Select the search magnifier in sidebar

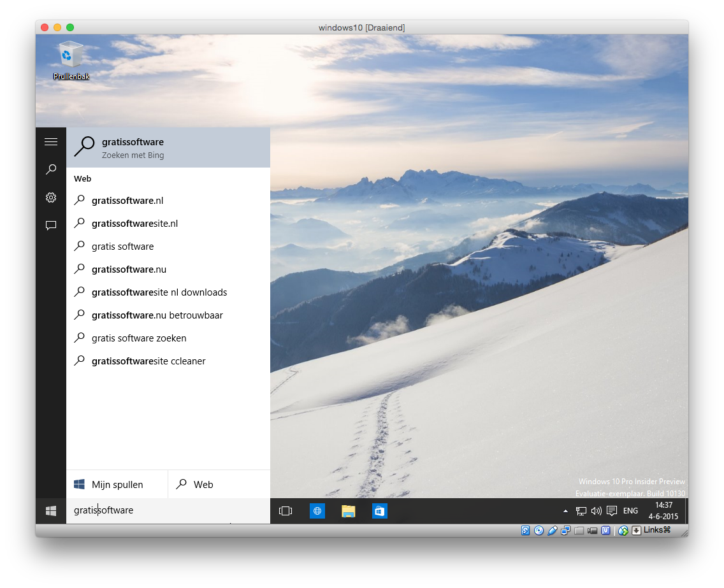[x=51, y=169]
